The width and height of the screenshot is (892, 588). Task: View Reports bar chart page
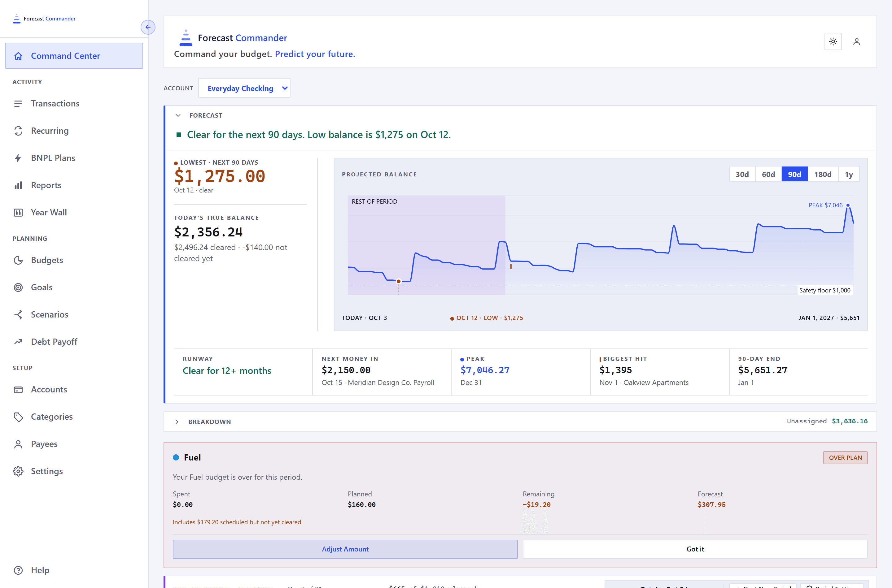[74, 185]
